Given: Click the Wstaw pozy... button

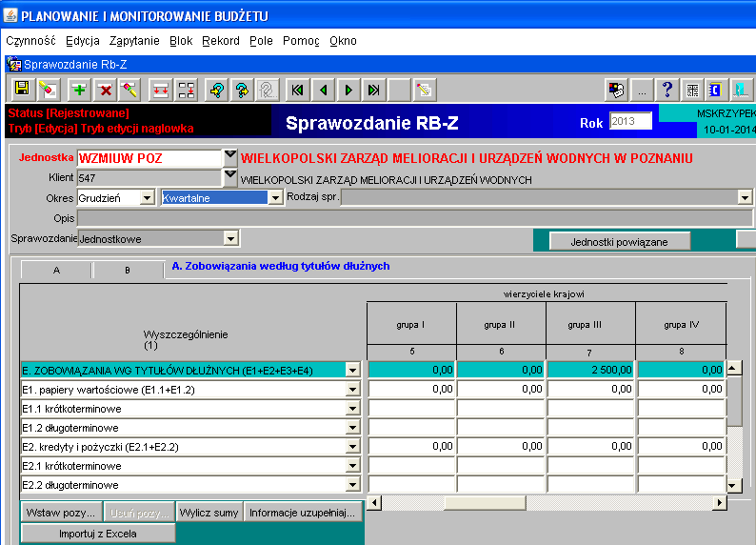Looking at the screenshot, I should (x=61, y=513).
